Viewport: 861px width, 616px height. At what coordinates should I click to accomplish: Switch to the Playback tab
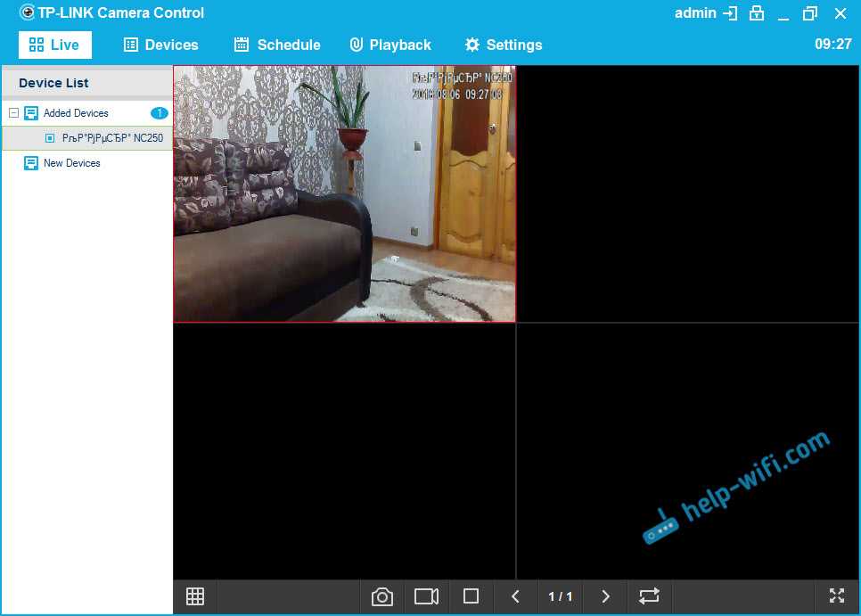click(390, 45)
